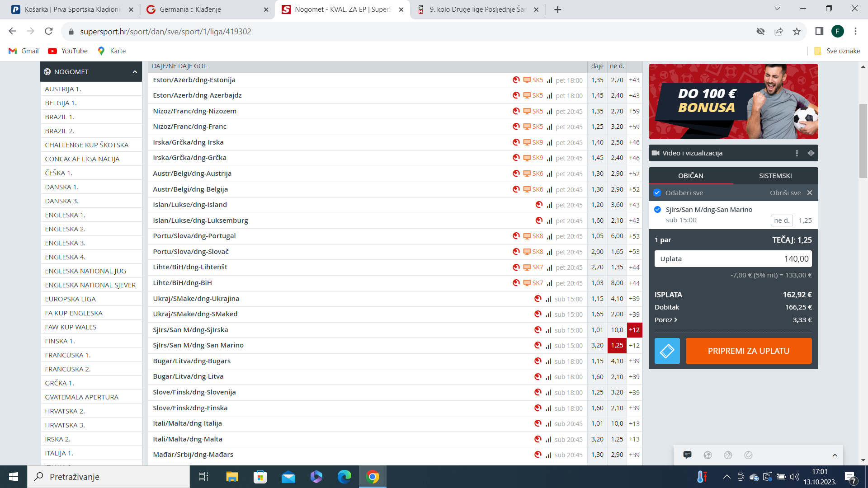Select ne d. odds 1,25 for Itali/Malta/dng-Malta

pos(617,439)
